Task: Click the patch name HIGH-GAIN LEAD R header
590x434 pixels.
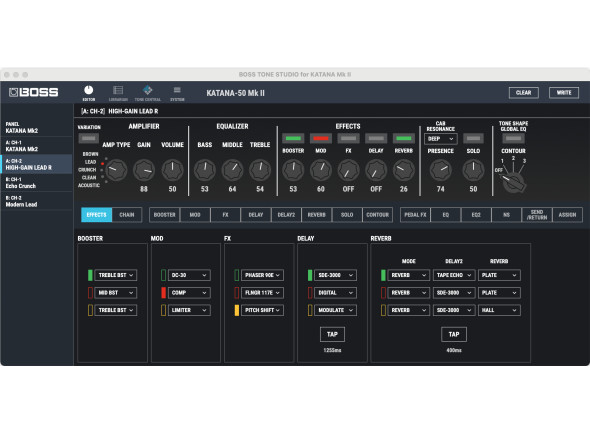Action: [x=133, y=111]
